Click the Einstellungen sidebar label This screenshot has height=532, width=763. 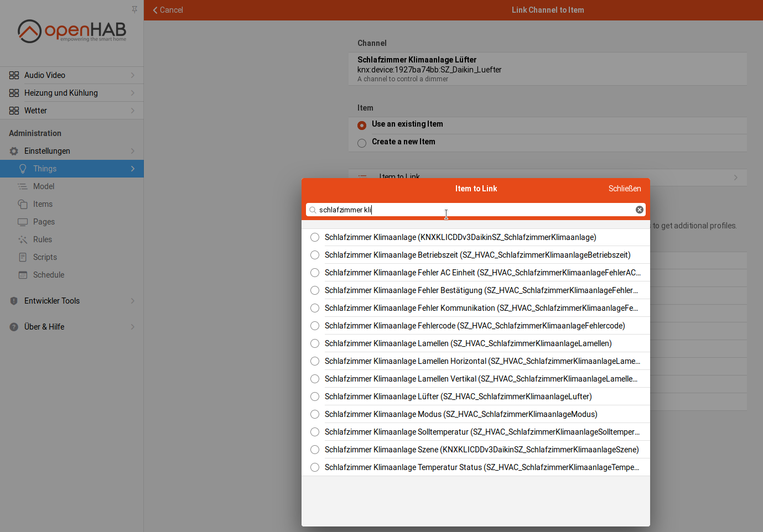[x=47, y=151]
